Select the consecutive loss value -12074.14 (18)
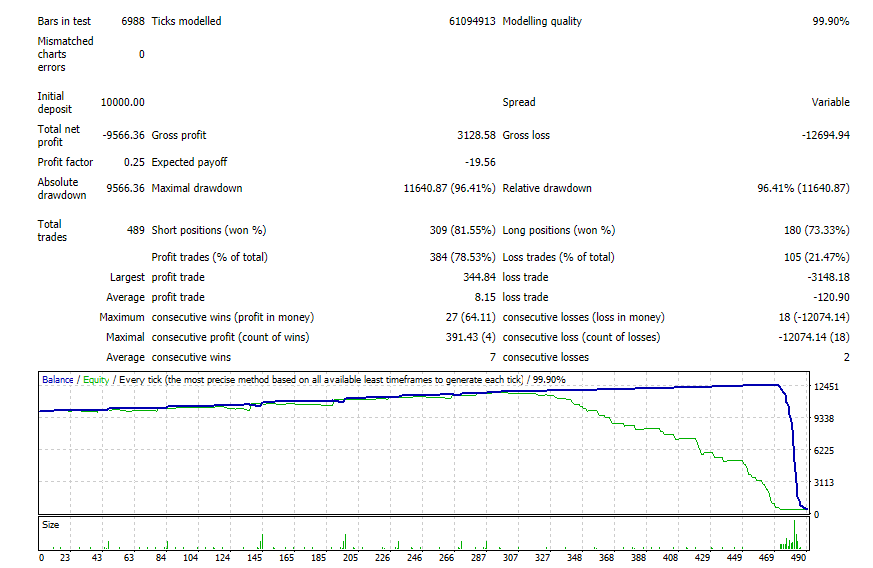 [x=814, y=337]
